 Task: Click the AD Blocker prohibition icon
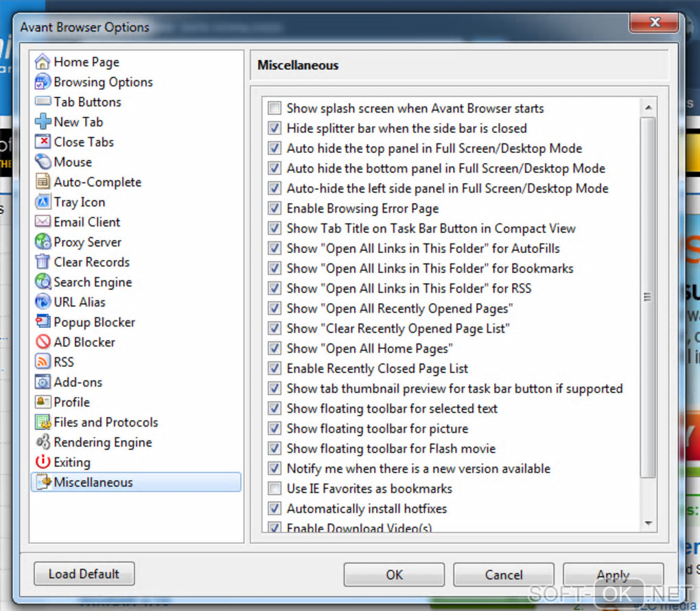pyautogui.click(x=43, y=342)
